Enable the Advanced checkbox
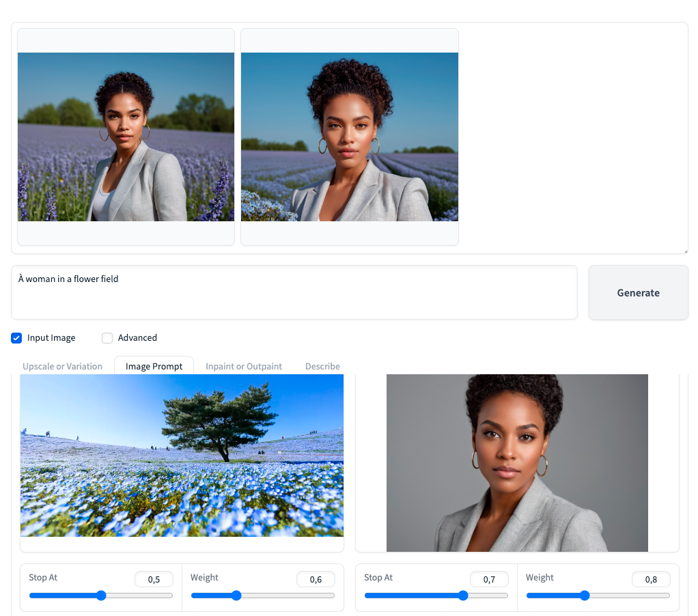The image size is (698, 616). [107, 338]
